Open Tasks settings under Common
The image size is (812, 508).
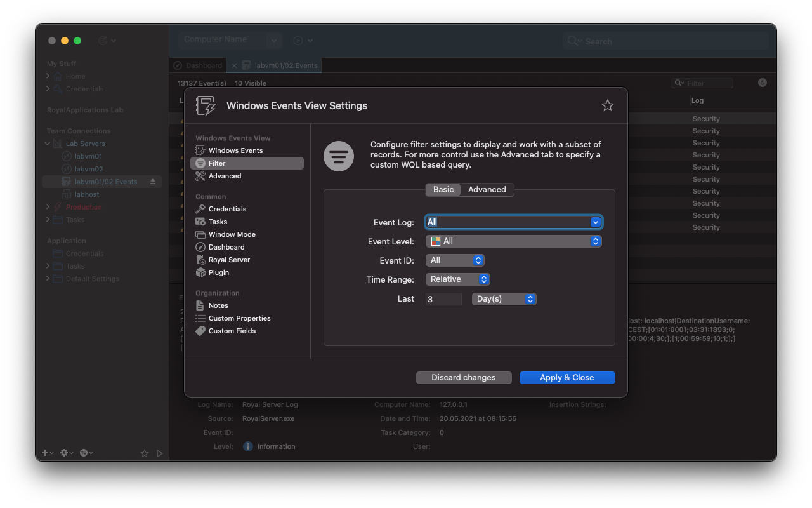[218, 222]
